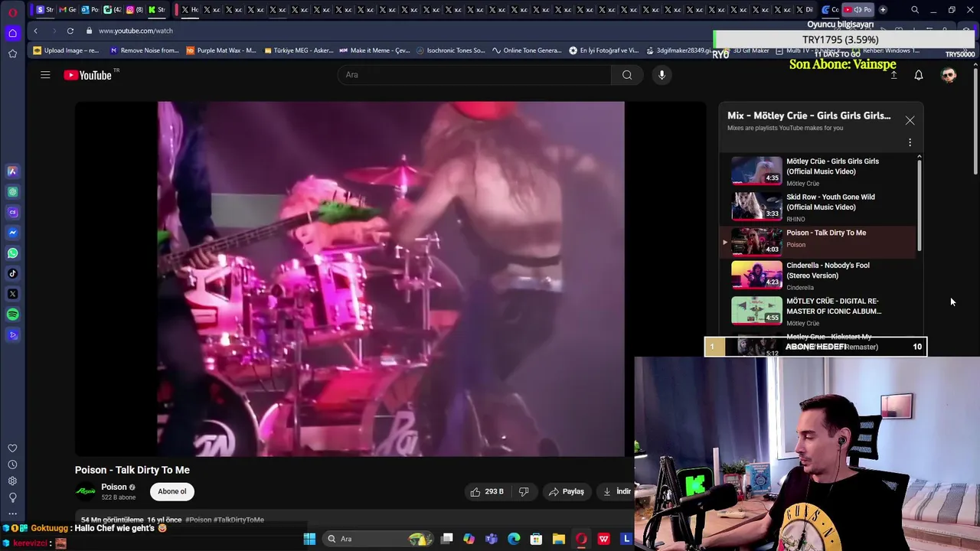
Task: Reload the page with the refresh icon
Action: [70, 31]
